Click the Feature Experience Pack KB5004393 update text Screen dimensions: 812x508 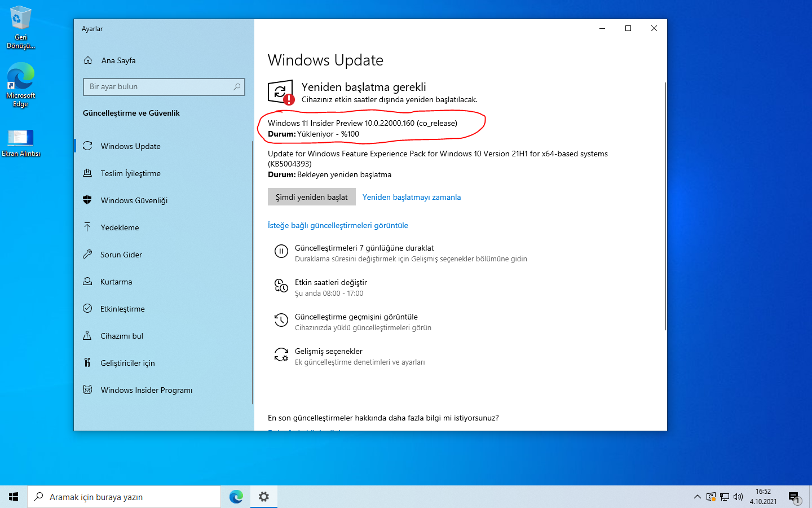pos(438,159)
